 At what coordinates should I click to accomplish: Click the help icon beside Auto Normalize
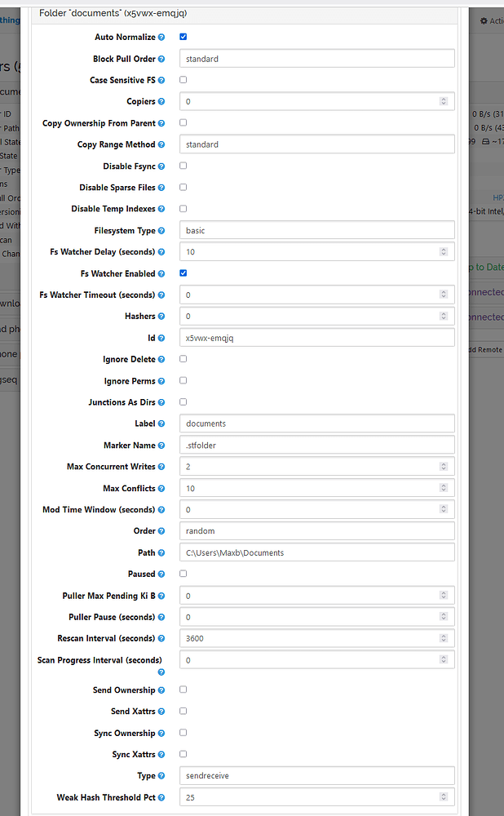161,37
